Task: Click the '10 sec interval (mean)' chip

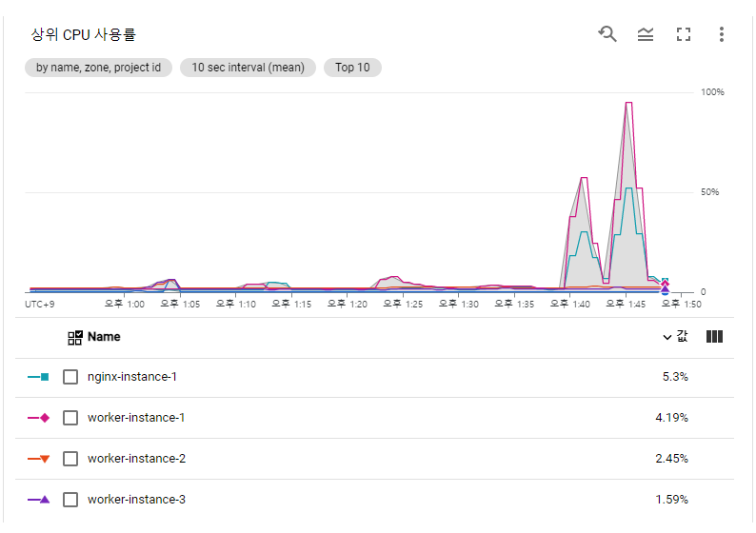Action: click(x=248, y=68)
